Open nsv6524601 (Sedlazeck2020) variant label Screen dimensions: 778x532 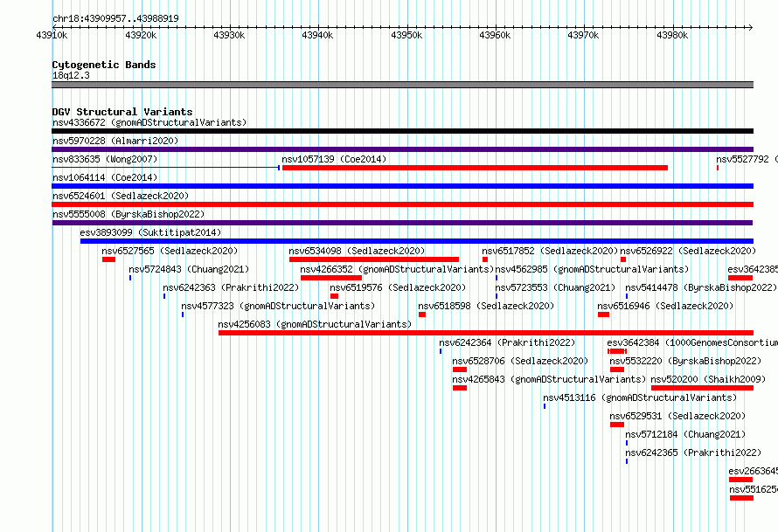121,196
